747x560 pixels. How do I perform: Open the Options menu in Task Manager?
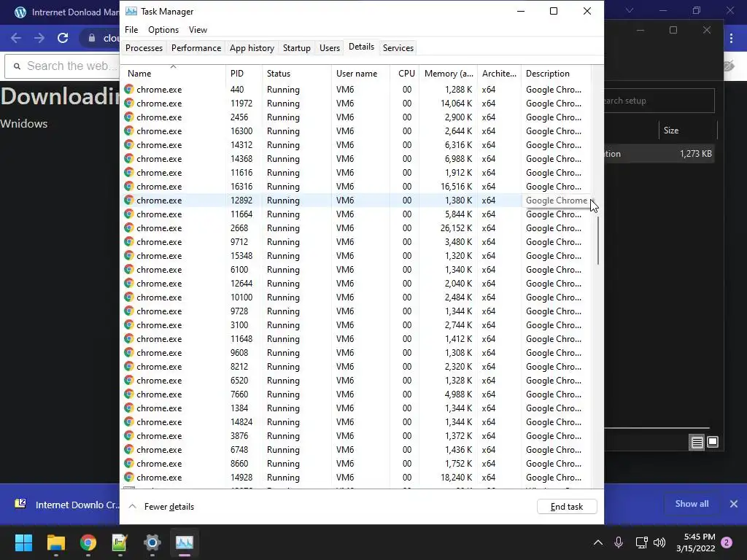163,29
